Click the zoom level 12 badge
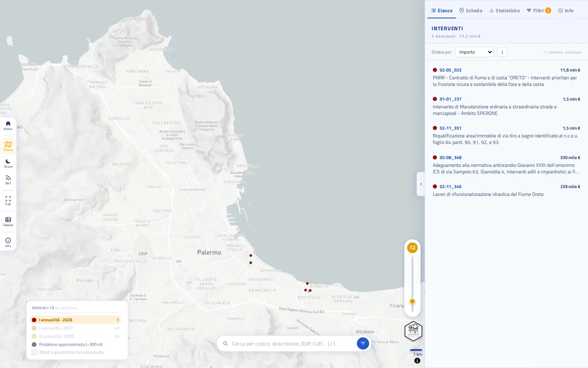Image resolution: width=588 pixels, height=368 pixels. click(412, 247)
